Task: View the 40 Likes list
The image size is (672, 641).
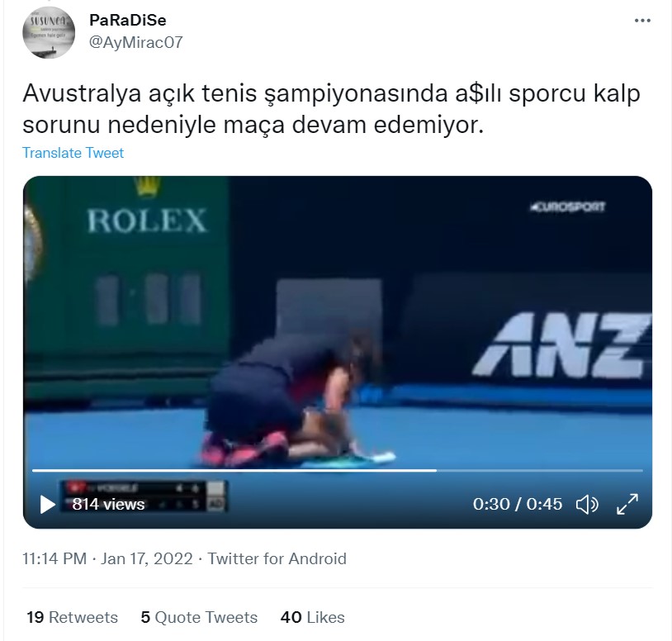Action: [312, 617]
